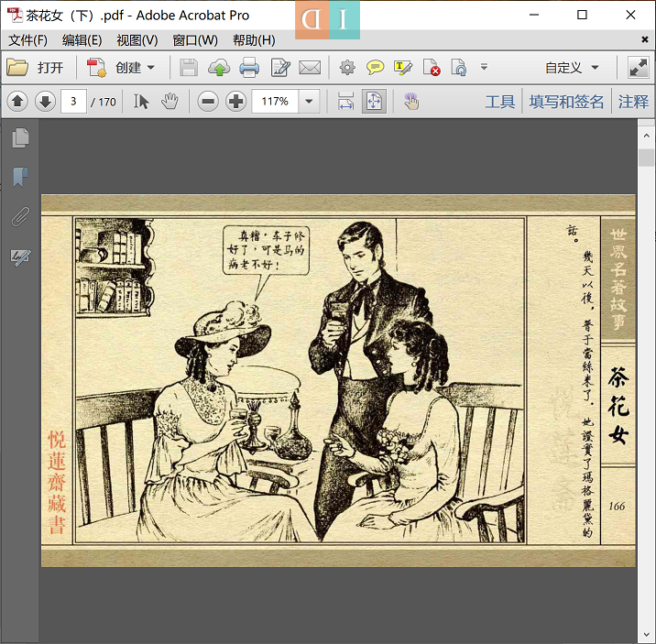Click the delete page icon

pos(432,67)
